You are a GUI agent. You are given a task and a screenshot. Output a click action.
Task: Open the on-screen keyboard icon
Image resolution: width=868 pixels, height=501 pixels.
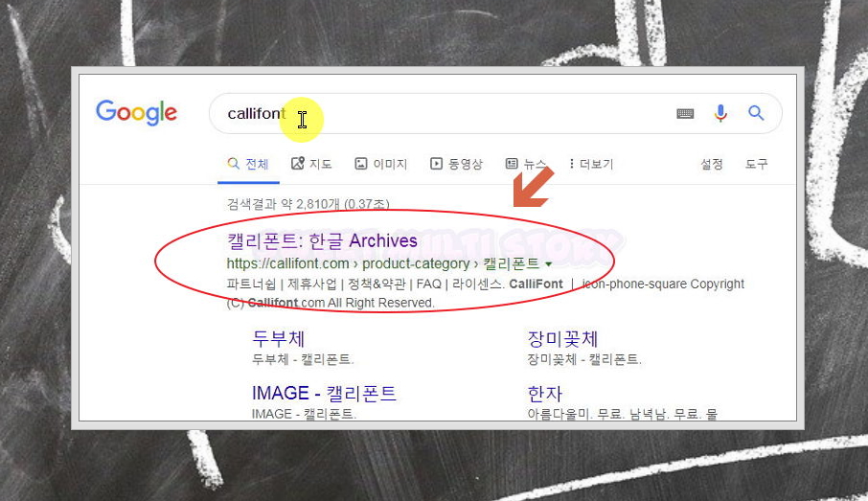pyautogui.click(x=685, y=113)
